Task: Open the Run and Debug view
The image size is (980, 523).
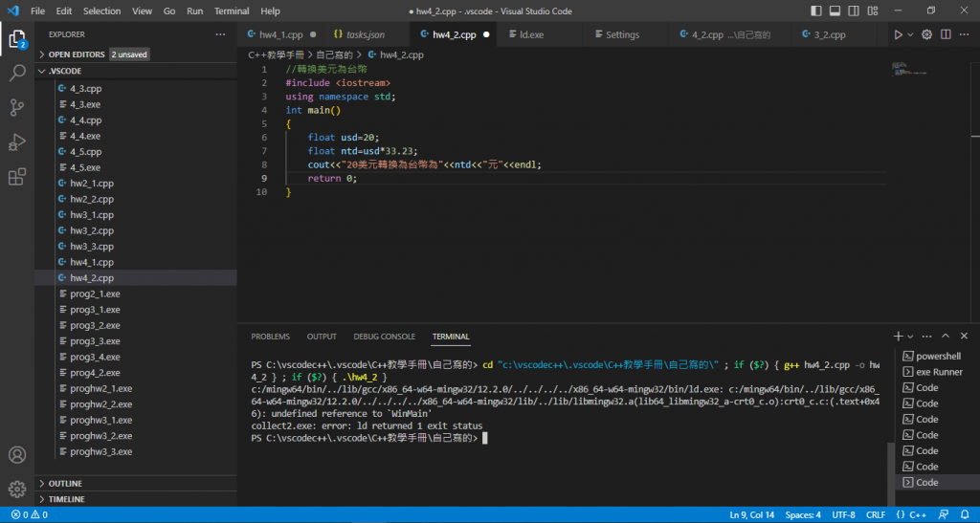Action: coord(17,142)
